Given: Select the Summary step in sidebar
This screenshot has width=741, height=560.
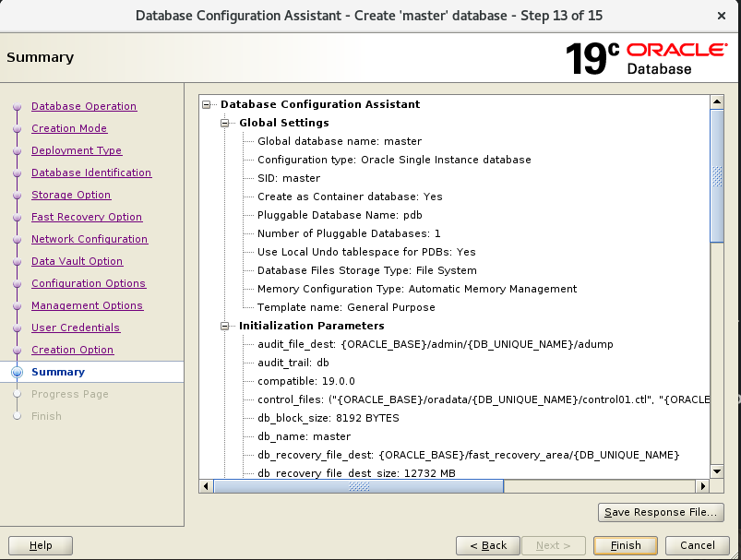Looking at the screenshot, I should click(57, 373).
